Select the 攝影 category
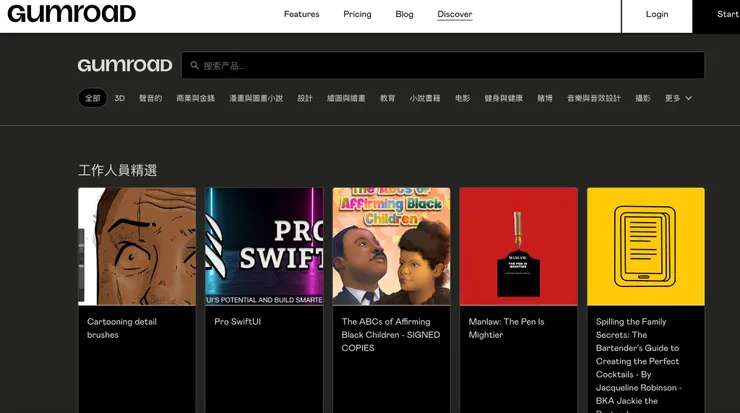 pos(643,98)
